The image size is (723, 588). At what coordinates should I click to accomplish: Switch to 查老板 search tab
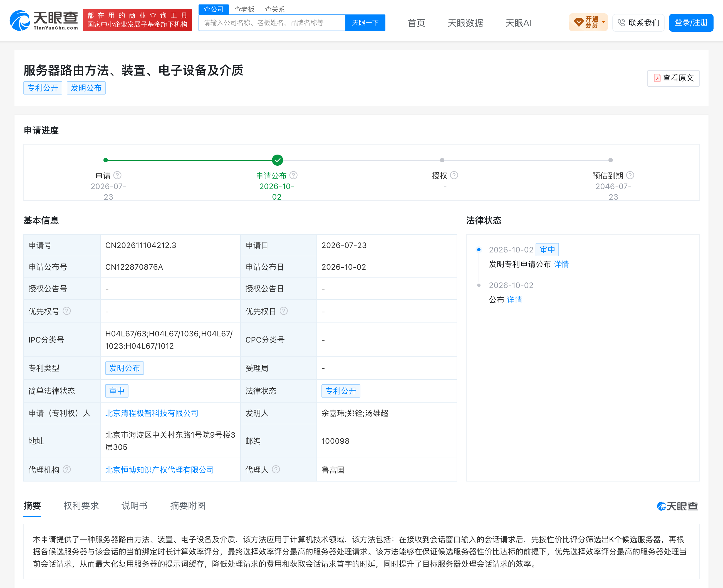pos(244,9)
